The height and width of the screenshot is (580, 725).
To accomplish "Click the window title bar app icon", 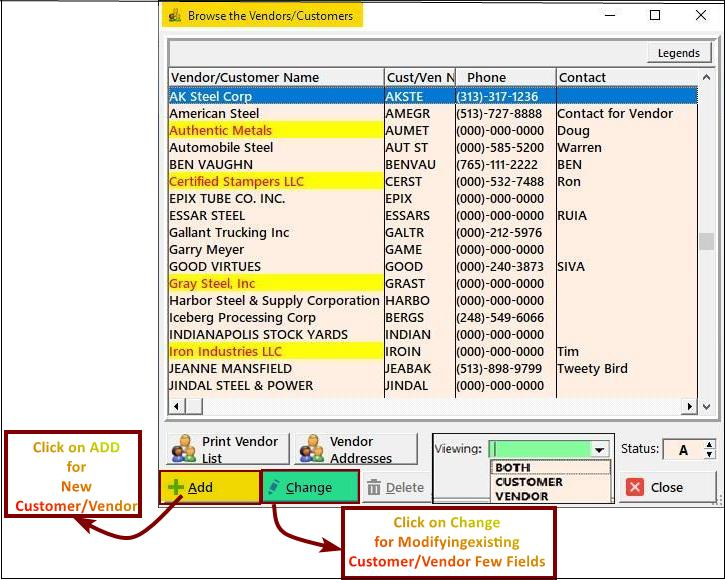I will pos(175,16).
